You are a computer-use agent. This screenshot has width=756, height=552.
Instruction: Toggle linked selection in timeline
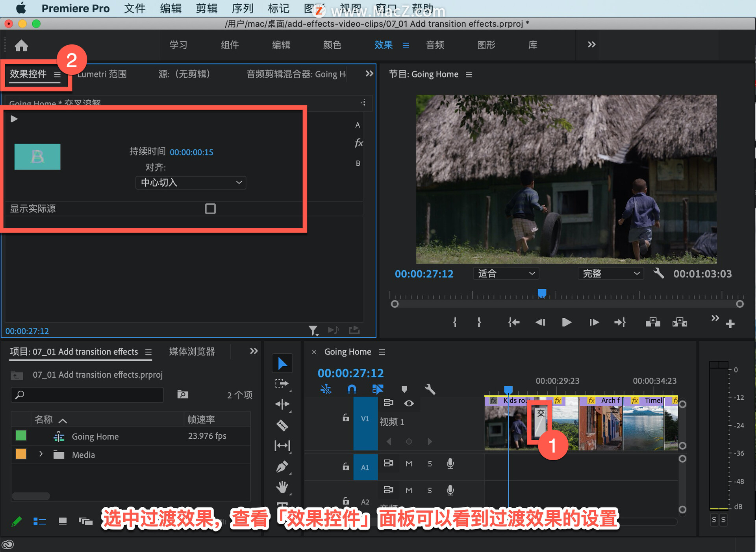pos(378,390)
